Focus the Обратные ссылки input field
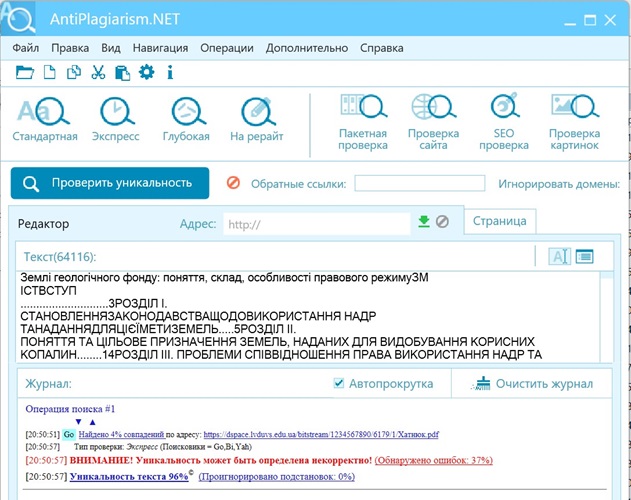Screen dimensions: 631x500 click(x=420, y=183)
